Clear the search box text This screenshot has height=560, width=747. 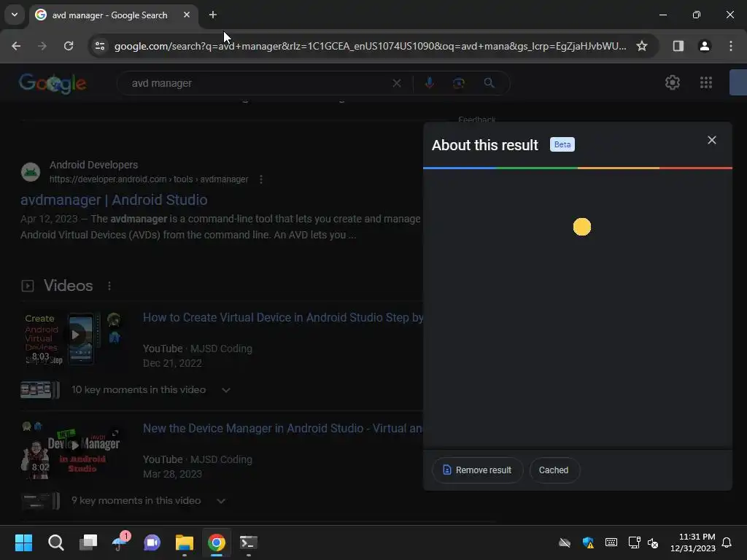pos(396,83)
